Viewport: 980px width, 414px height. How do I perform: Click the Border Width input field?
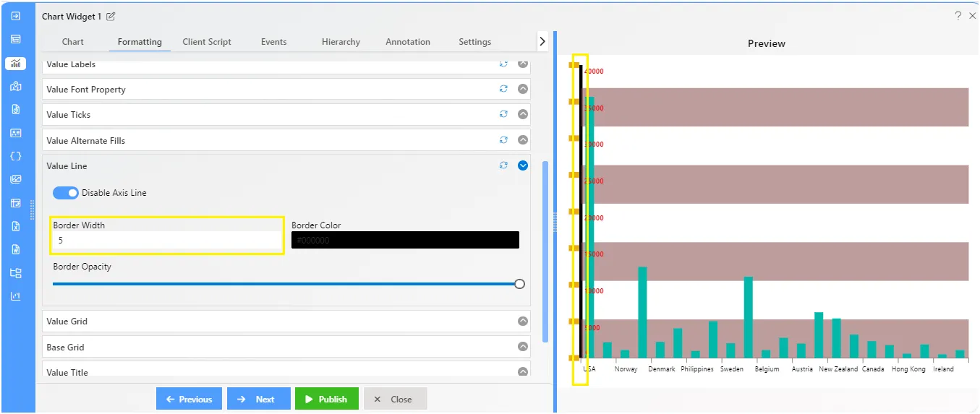pos(167,241)
